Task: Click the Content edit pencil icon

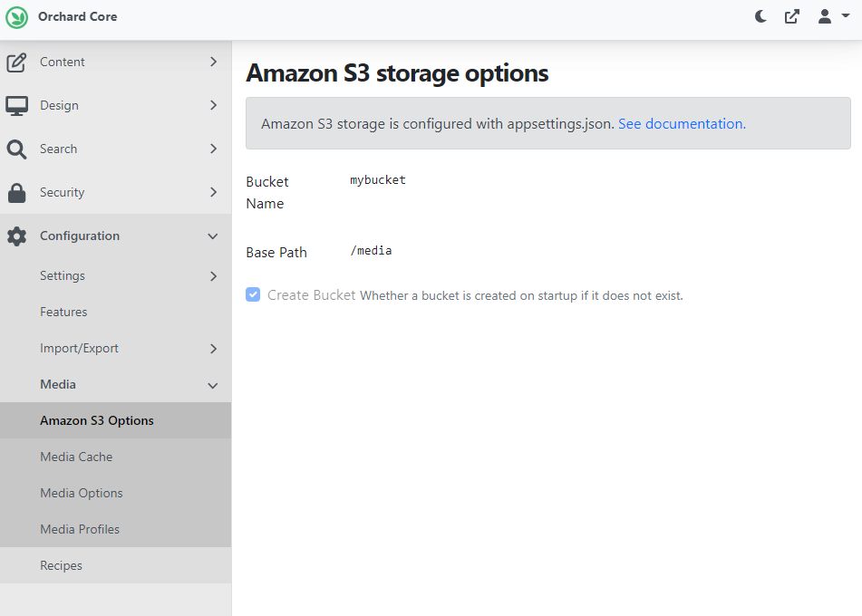Action: pyautogui.click(x=16, y=63)
